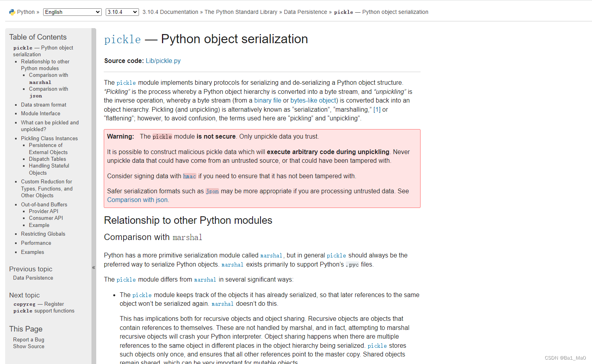Open Lib/pickle.py source code link
Viewport: 592px width, 364px height.
pyautogui.click(x=163, y=61)
